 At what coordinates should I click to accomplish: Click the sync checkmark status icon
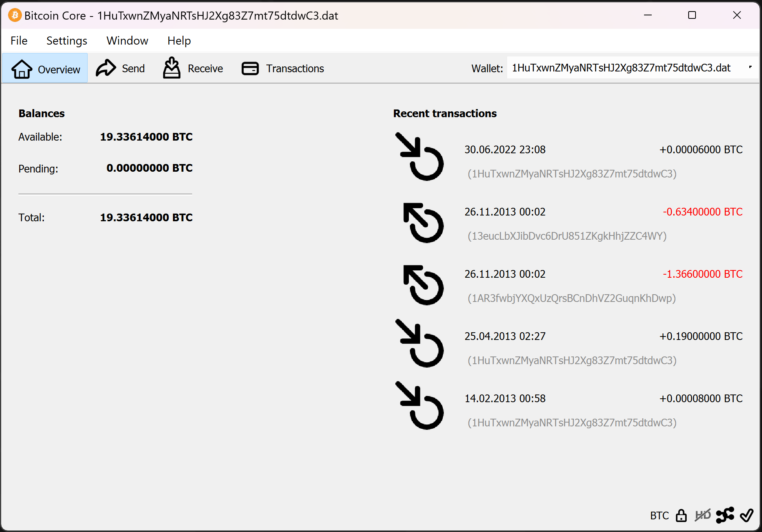coord(746,515)
